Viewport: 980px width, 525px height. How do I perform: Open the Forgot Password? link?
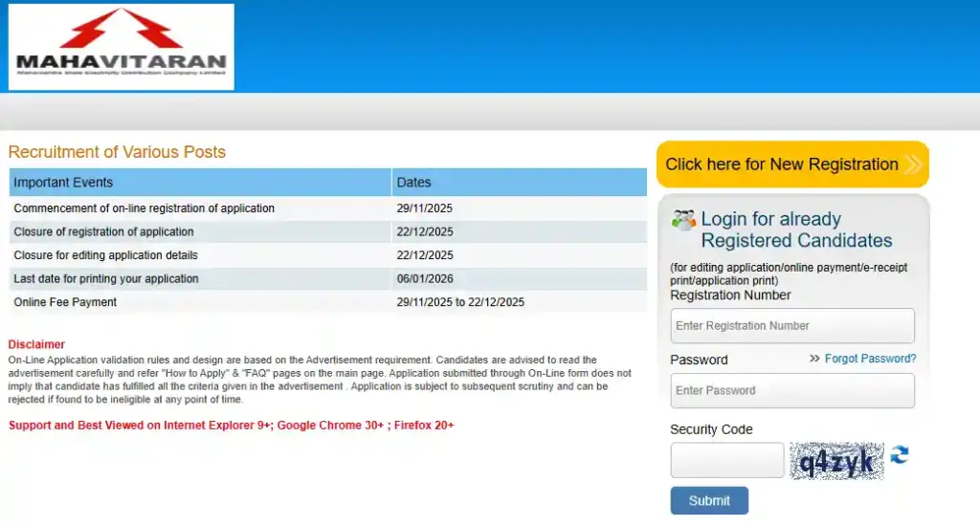[x=870, y=359]
